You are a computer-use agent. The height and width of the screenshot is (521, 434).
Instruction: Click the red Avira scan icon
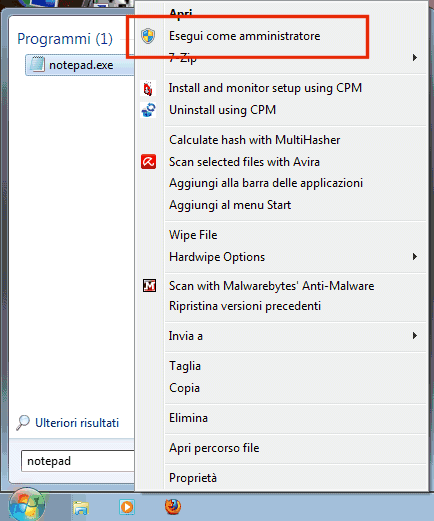(148, 162)
